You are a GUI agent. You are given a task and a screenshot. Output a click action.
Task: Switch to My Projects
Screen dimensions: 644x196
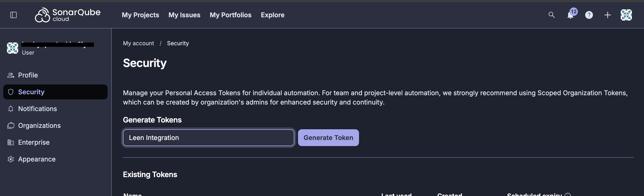(140, 15)
